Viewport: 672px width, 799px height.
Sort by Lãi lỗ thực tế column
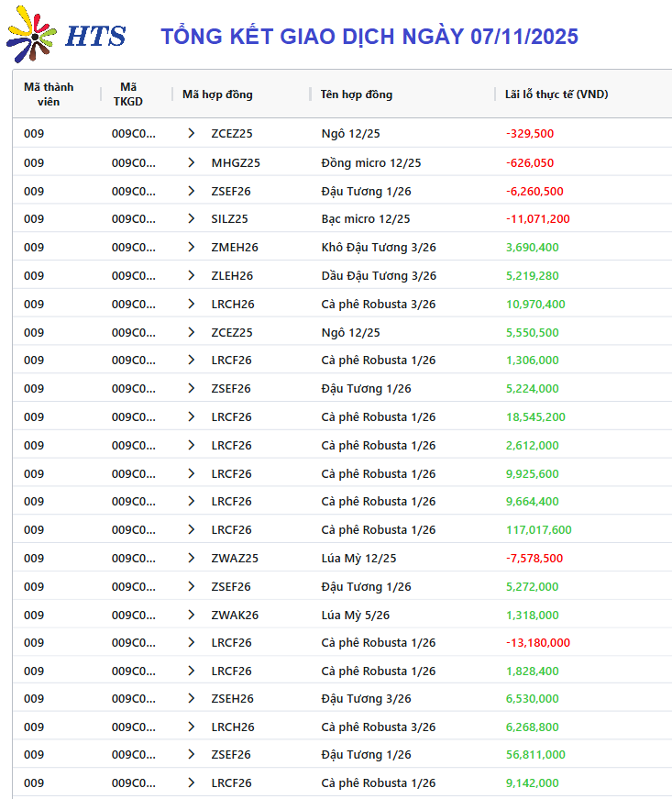[x=556, y=94]
